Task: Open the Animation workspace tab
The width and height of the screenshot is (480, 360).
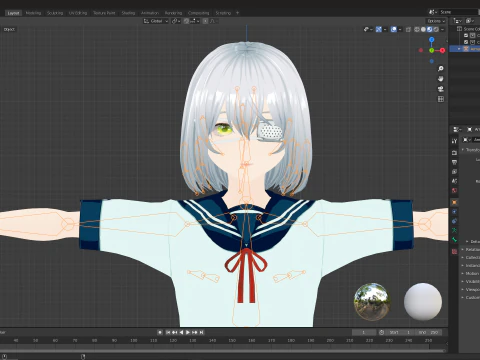Action: [150, 13]
